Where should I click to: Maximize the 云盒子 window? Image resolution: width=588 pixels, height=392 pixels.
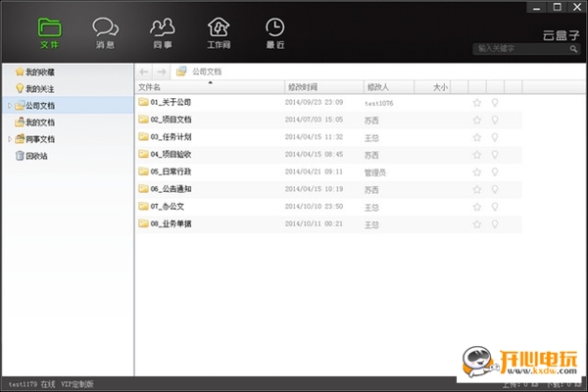558,7
